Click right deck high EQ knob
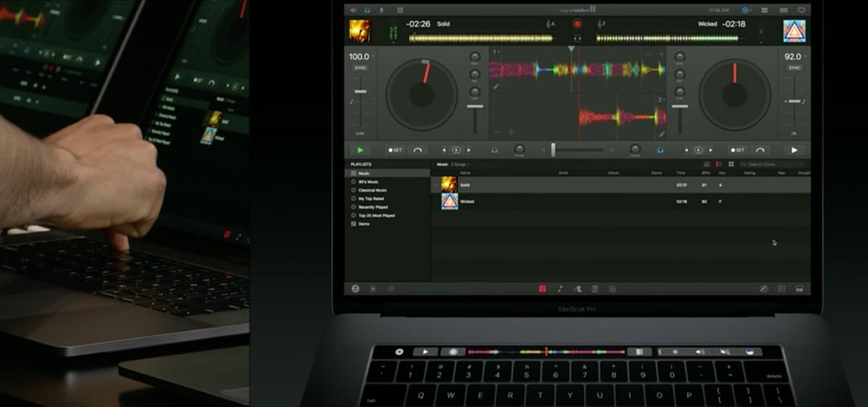Screen dimensions: 868x407 pyautogui.click(x=680, y=56)
